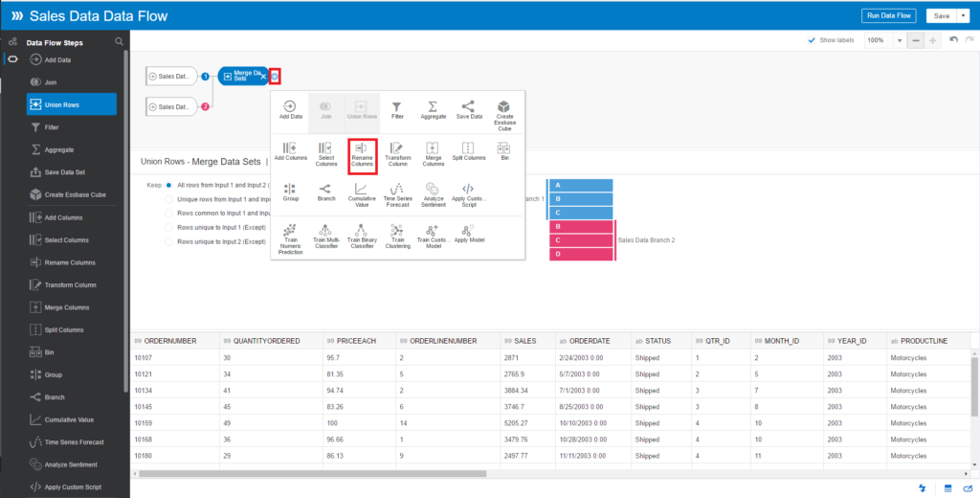Choose Add Columns in the popup menu
The width and height of the screenshot is (980, 498).
pyautogui.click(x=289, y=151)
